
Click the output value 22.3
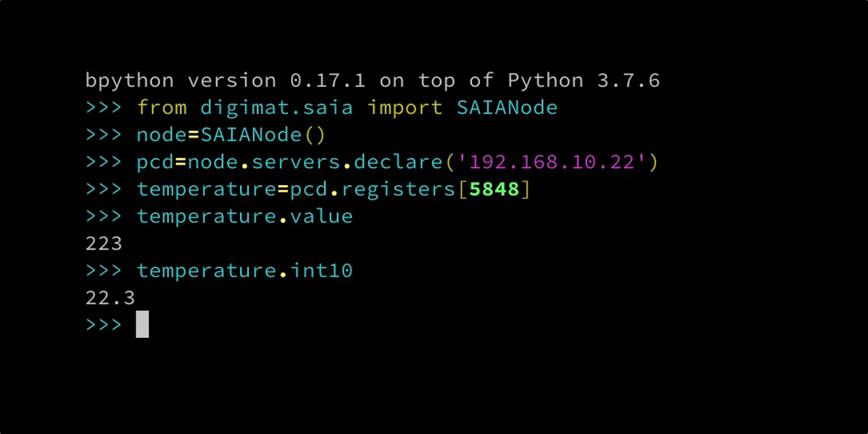point(110,298)
